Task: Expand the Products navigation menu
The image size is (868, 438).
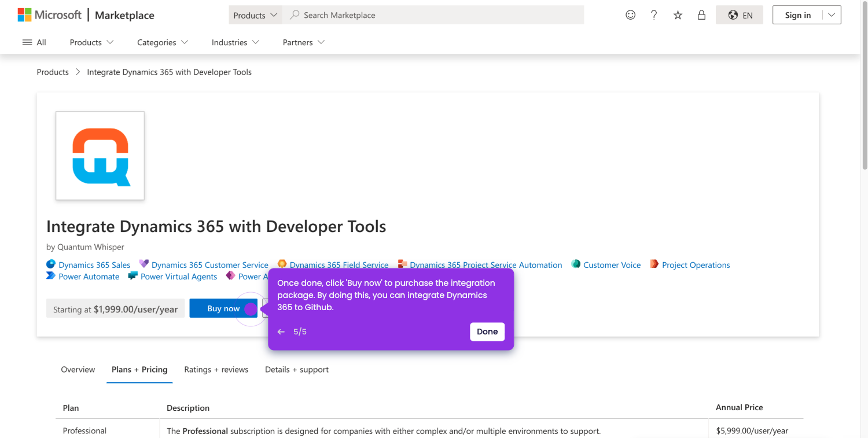Action: (x=91, y=42)
